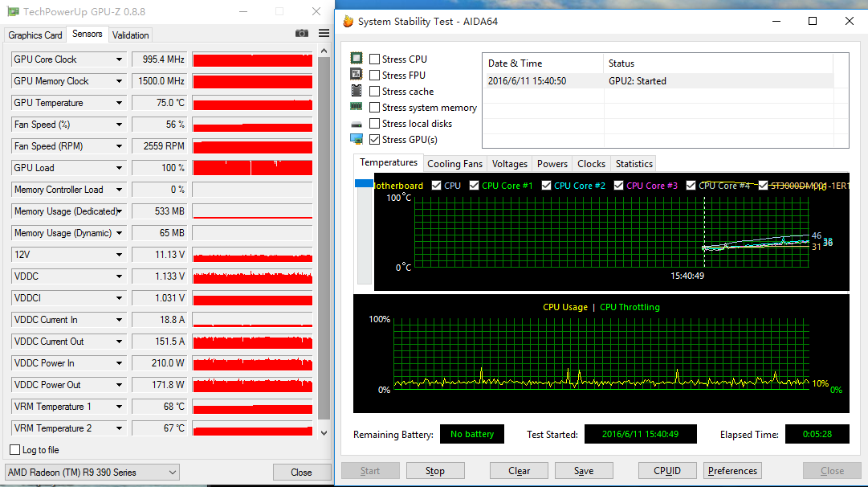Open the Statistics tab in AIDA64

(634, 163)
